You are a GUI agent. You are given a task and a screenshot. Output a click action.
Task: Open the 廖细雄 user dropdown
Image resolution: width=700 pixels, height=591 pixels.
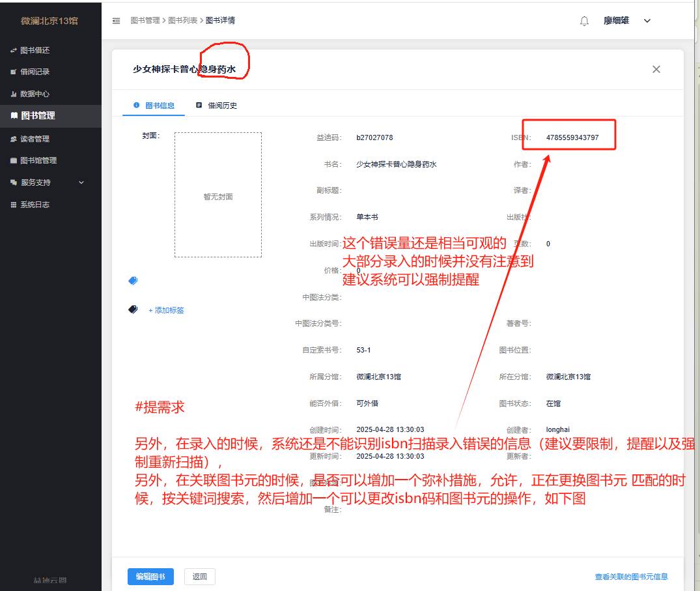point(626,21)
